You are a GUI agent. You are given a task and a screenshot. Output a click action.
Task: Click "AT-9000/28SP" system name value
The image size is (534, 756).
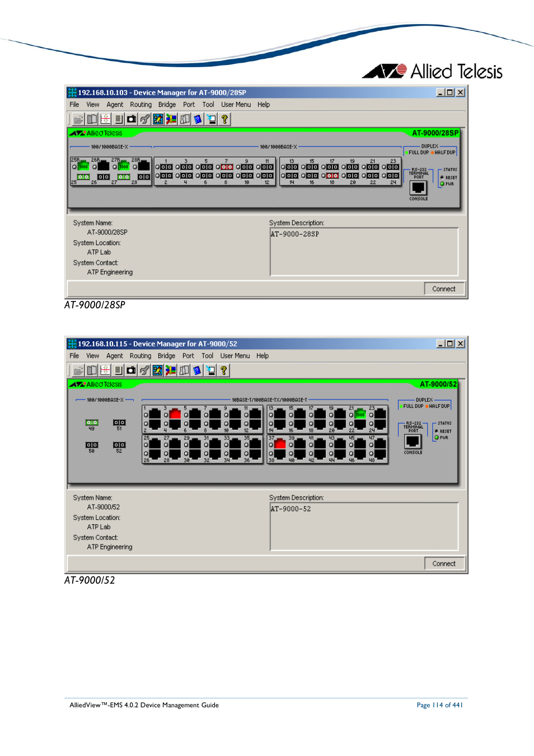click(x=107, y=232)
